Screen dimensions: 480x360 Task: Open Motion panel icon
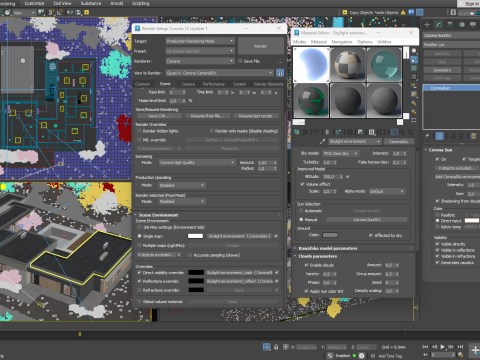pos(462,25)
